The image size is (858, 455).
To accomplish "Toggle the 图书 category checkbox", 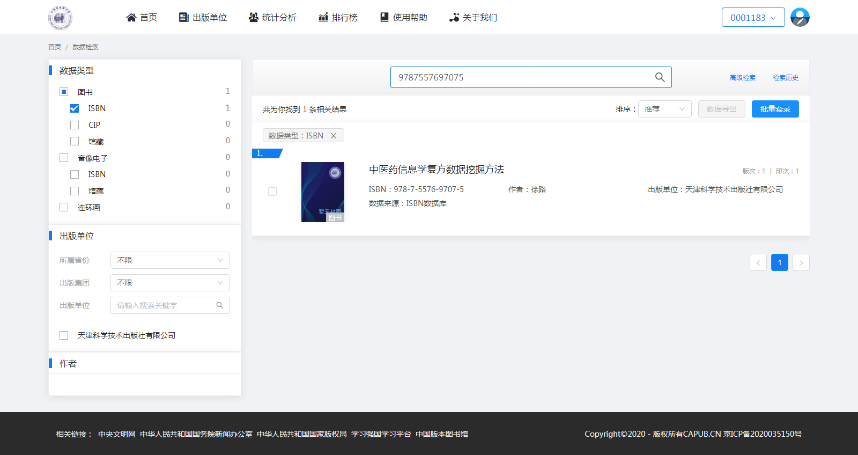I will 63,92.
